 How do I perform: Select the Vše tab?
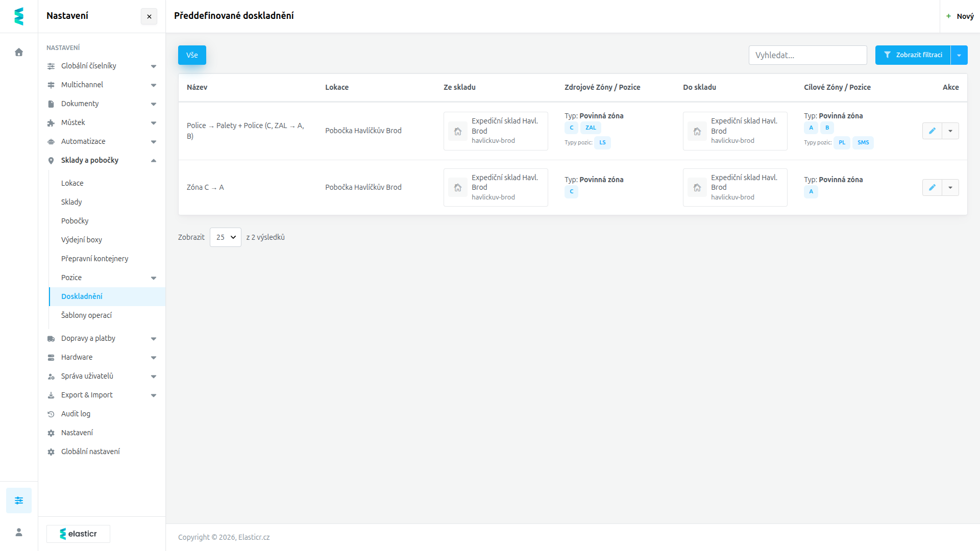pyautogui.click(x=192, y=55)
